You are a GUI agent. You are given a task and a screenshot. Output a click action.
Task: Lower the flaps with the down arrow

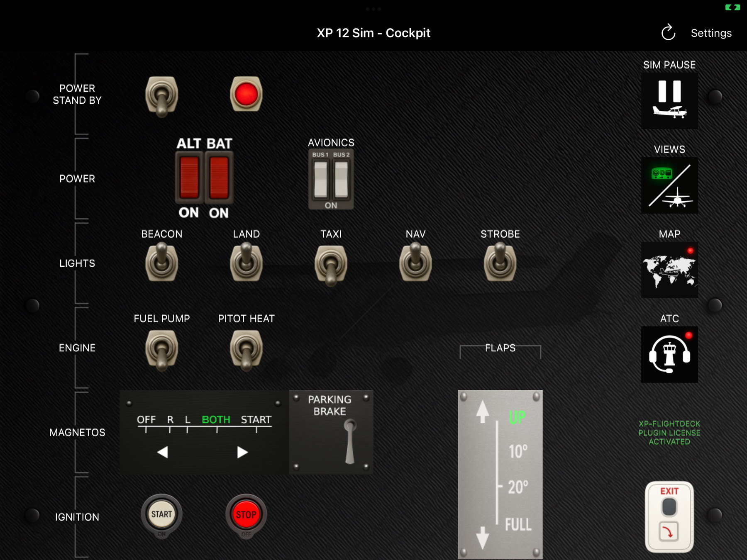[482, 538]
